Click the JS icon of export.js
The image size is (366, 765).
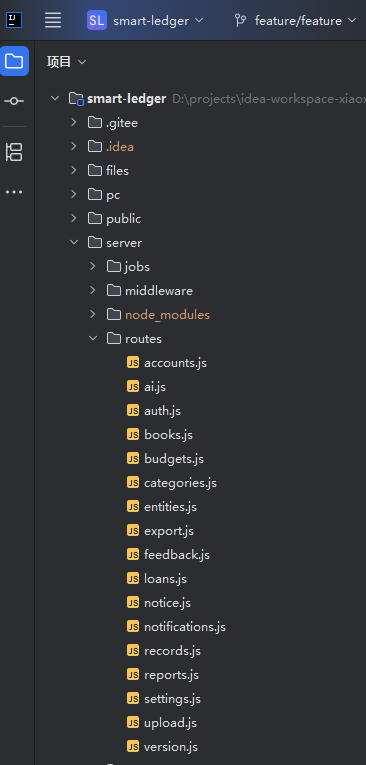[x=133, y=530]
